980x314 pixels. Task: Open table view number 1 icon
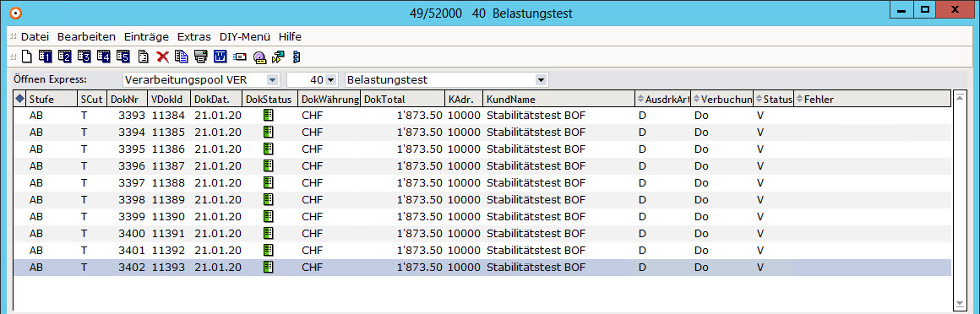tap(45, 57)
